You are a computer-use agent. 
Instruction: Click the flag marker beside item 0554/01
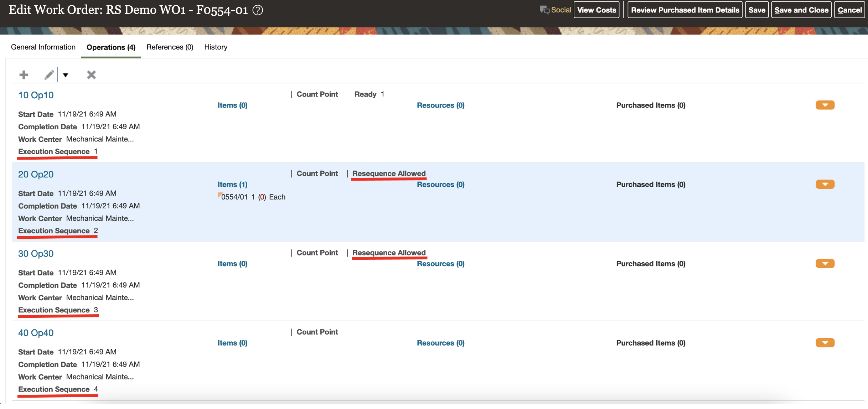tap(219, 195)
